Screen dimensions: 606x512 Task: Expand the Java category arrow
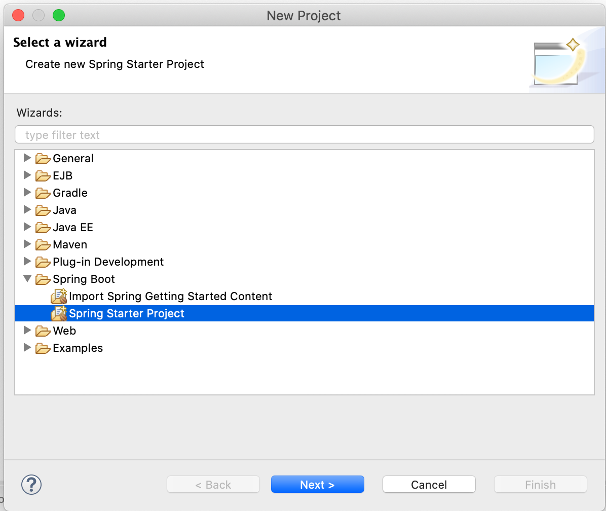[x=28, y=210]
